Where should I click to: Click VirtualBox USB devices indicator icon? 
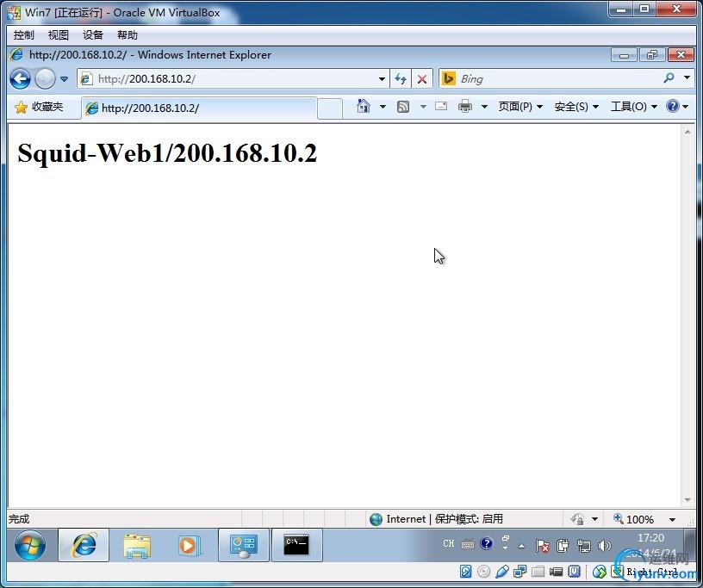(502, 572)
